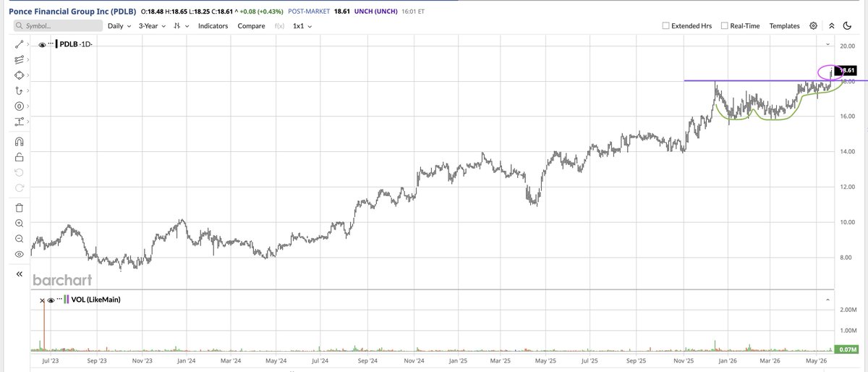Viewport: 868px width, 372px height.
Task: Expand the channel tool options arrow
Action: (27, 60)
